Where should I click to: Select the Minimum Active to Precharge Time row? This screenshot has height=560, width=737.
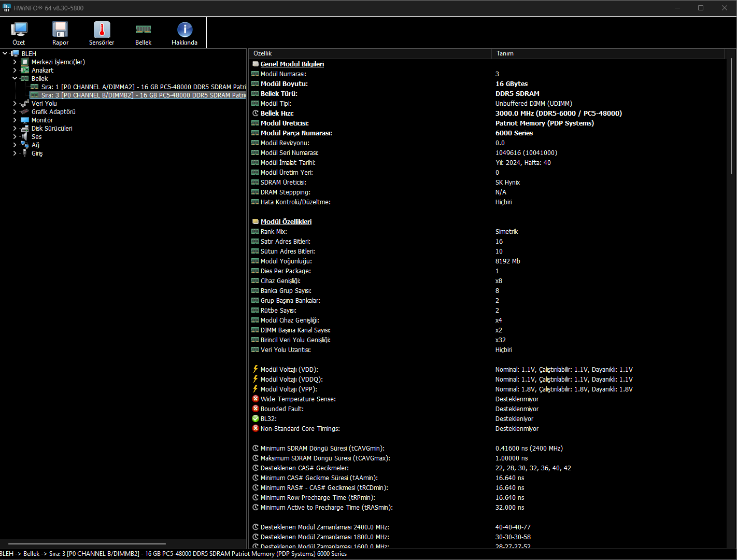(327, 507)
